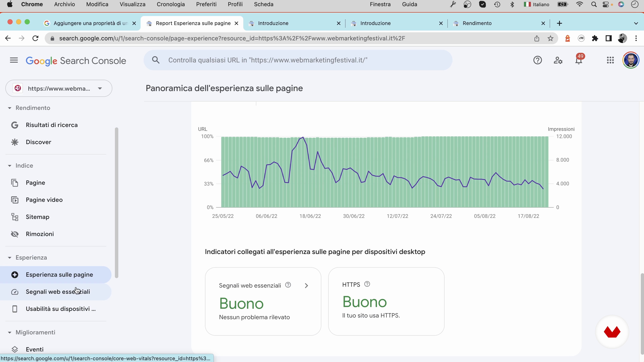The height and width of the screenshot is (362, 644).
Task: Click the orange extension icon in toolbar
Action: [x=568, y=38]
